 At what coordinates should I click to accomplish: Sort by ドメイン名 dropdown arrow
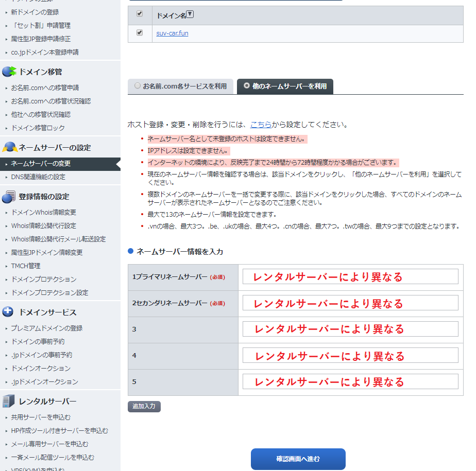[x=190, y=14]
